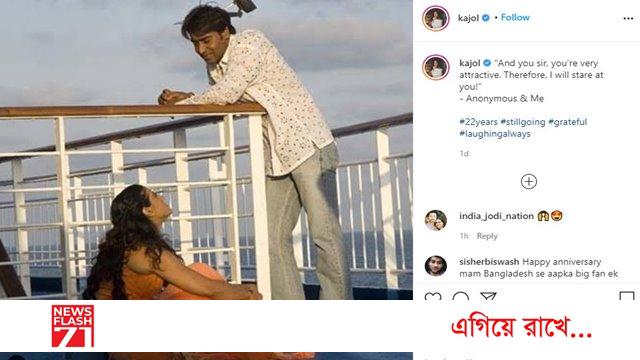
Task: Click the verified badge beside kajol header
Action: pos(486,18)
